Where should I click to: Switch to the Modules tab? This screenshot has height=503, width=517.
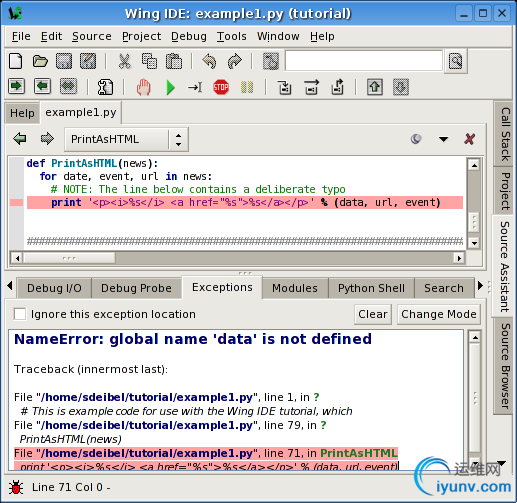coord(295,288)
